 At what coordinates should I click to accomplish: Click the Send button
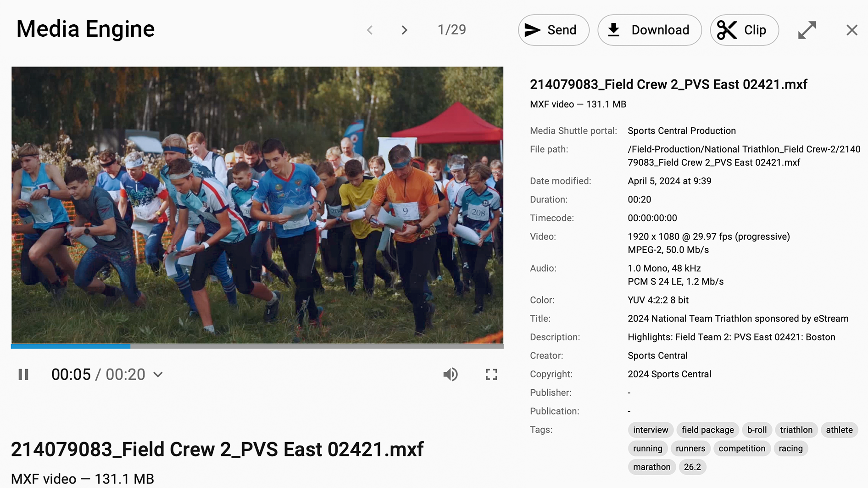point(553,30)
